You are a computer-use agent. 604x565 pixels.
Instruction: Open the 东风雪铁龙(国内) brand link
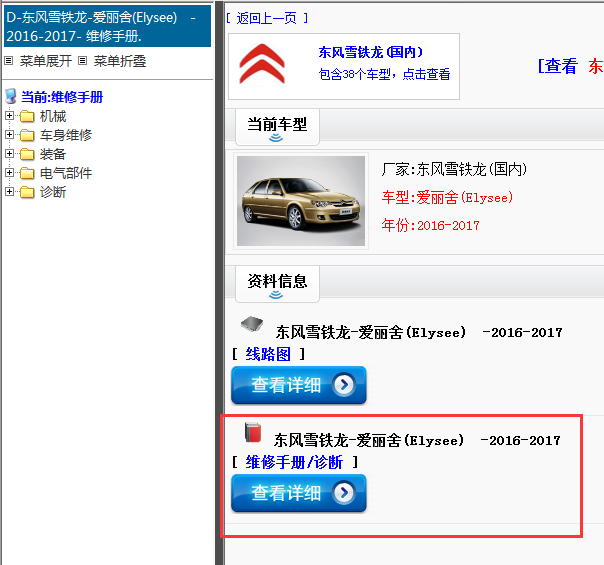click(371, 52)
